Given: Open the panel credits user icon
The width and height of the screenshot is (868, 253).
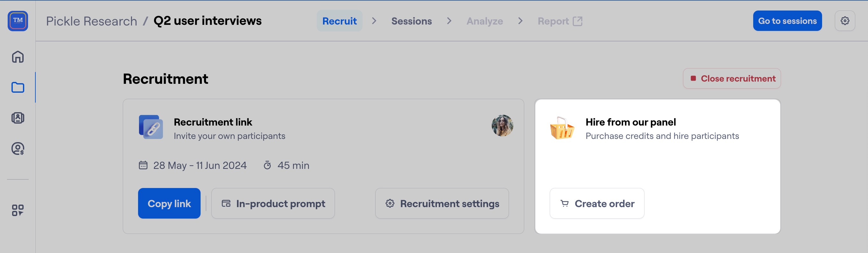Looking at the screenshot, I should (x=18, y=148).
